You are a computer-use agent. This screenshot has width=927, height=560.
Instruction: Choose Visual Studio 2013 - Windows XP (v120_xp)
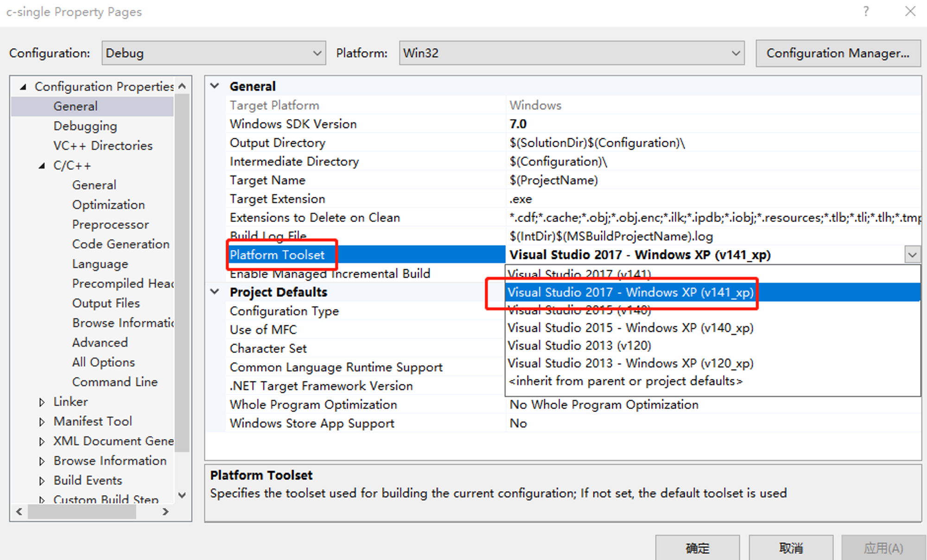point(712,363)
